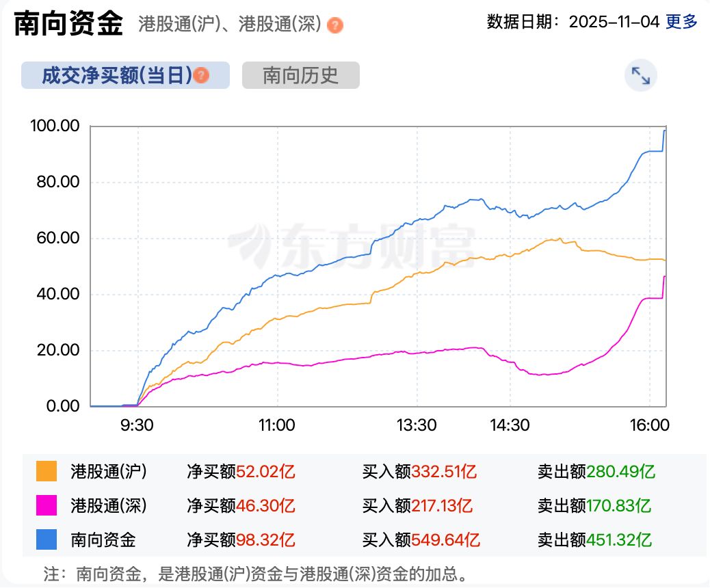The width and height of the screenshot is (710, 588).
Task: Click the help icon beside 港股通(深) subtitle
Action: click(335, 26)
